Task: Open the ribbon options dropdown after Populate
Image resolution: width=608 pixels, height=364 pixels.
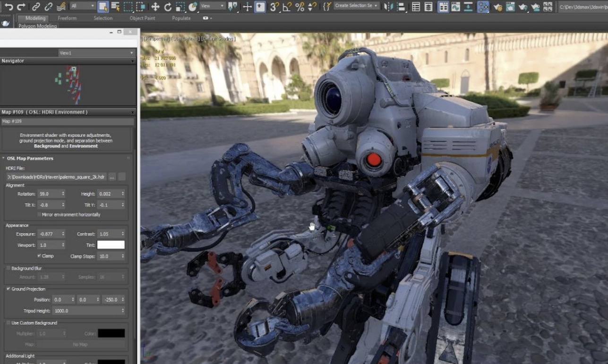Action: tap(207, 18)
